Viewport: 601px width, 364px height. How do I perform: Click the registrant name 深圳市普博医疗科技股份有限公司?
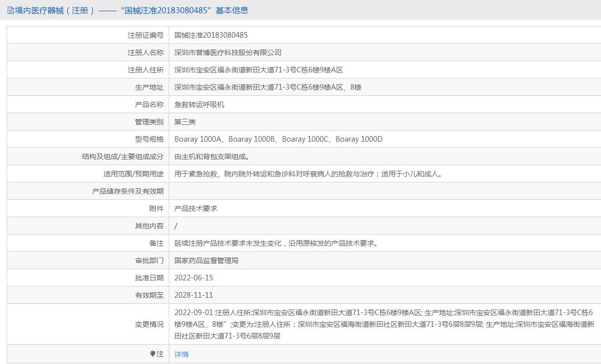tap(228, 53)
